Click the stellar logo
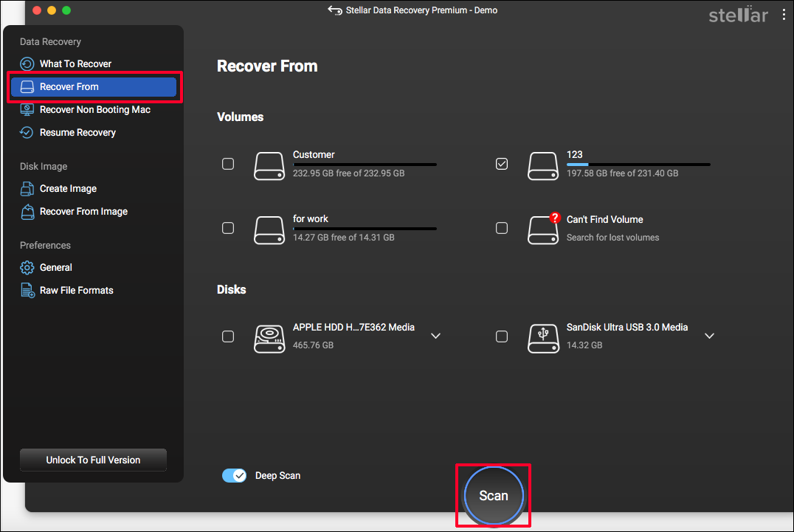The width and height of the screenshot is (794, 532). pyautogui.click(x=738, y=14)
